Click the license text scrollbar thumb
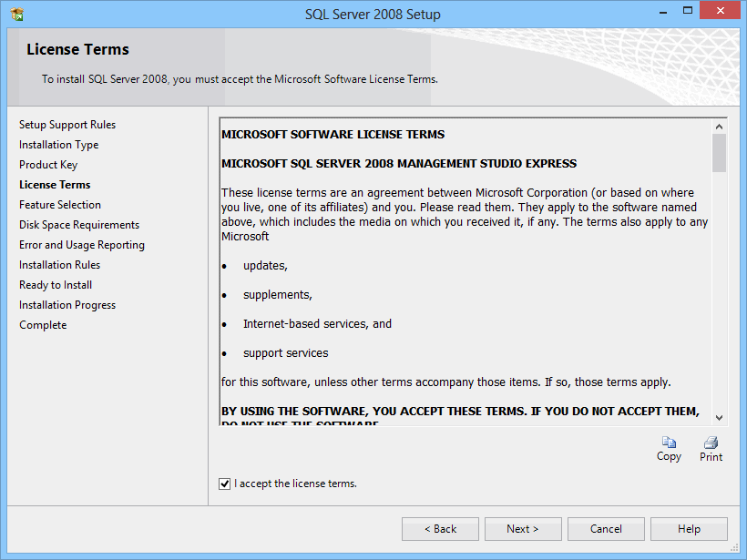The height and width of the screenshot is (560, 747). click(720, 152)
